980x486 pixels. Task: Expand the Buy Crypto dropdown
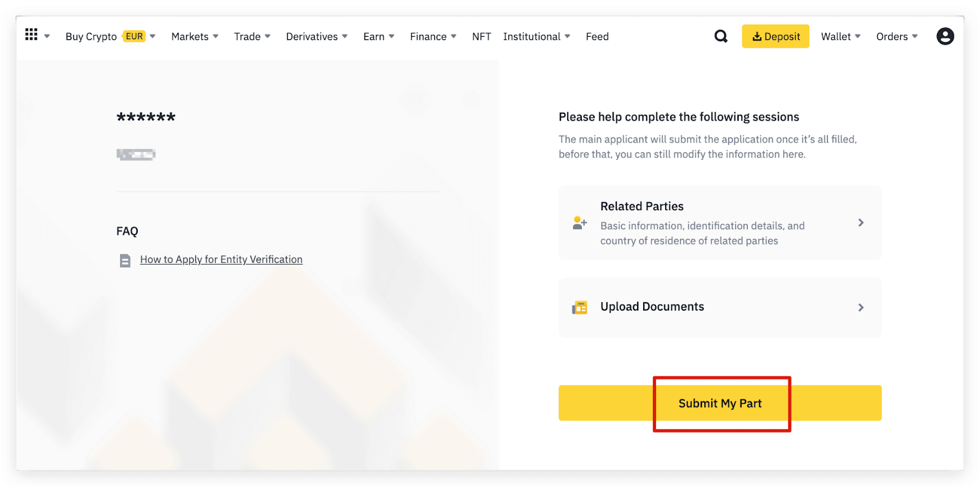[91, 37]
